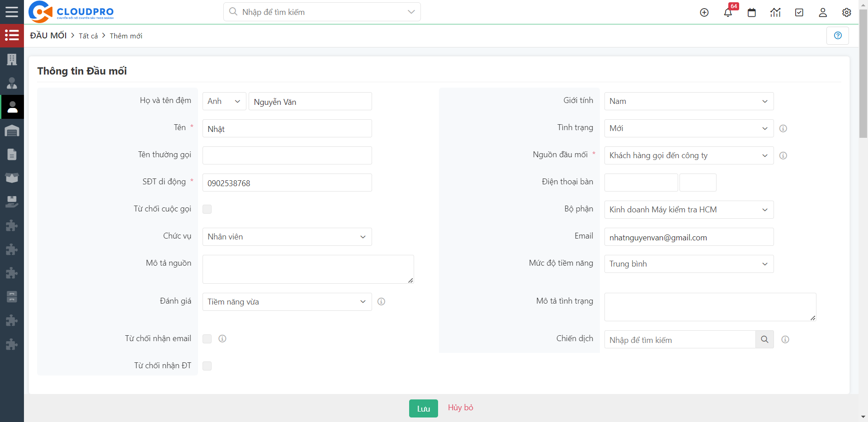This screenshot has height=422, width=868.
Task: Click the info icon next to Tình trạng
Action: pos(783,128)
